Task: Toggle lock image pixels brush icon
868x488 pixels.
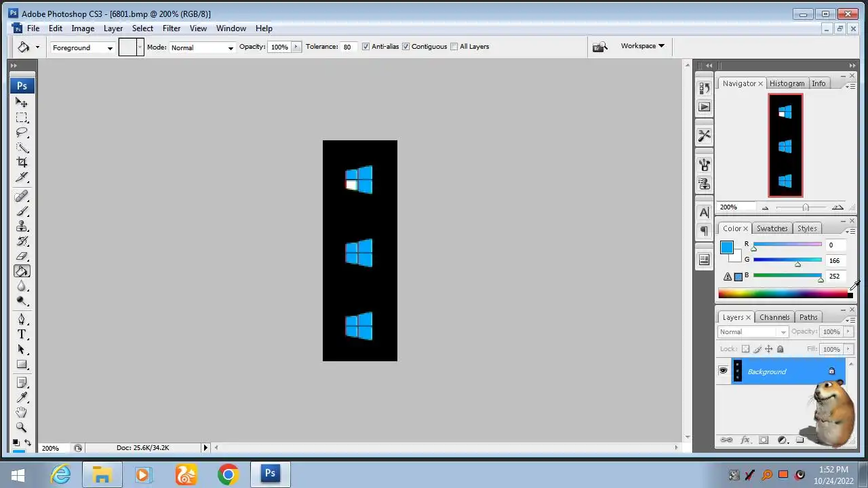Action: (x=757, y=349)
